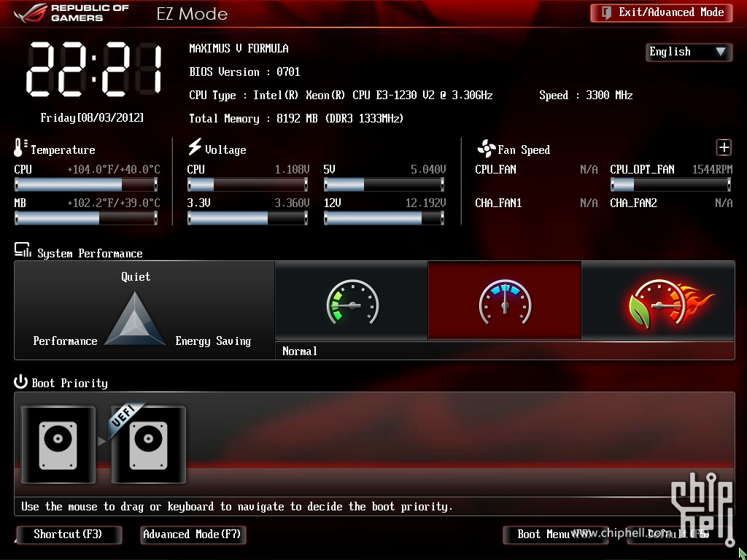
Task: Click the date Friday[08/03/2012]
Action: click(x=92, y=117)
